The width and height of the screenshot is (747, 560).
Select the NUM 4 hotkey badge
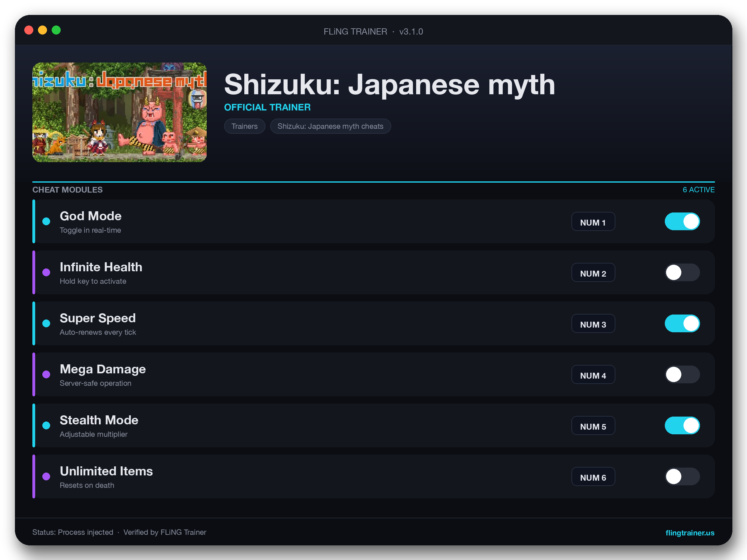[x=593, y=375]
